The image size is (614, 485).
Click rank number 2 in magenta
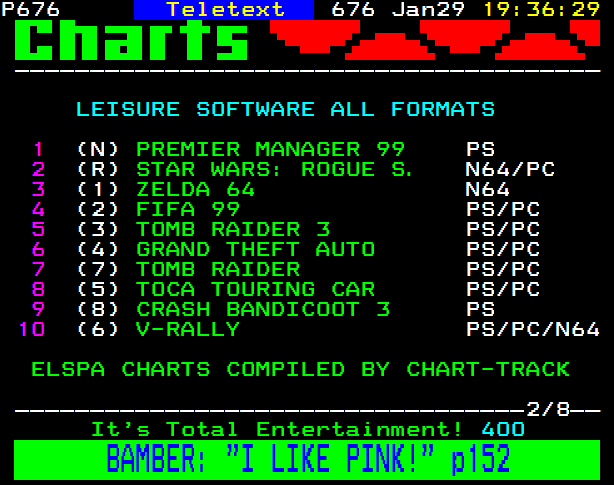point(38,169)
